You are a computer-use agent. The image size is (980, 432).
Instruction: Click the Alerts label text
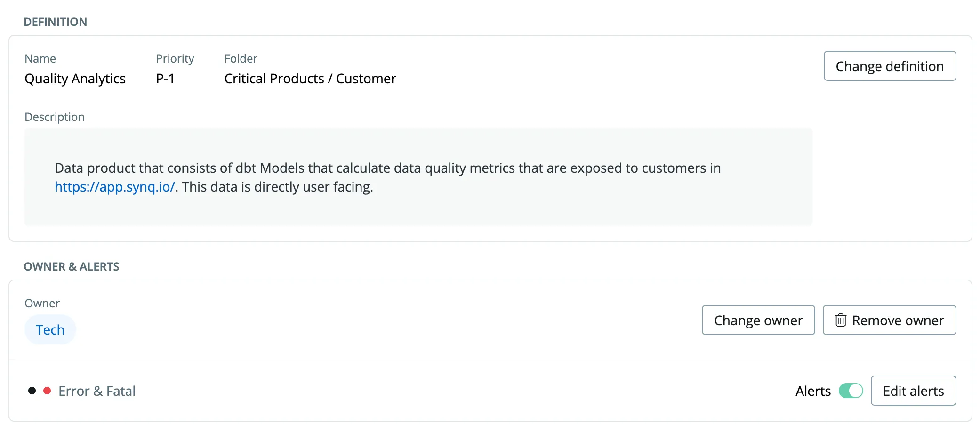(x=813, y=391)
